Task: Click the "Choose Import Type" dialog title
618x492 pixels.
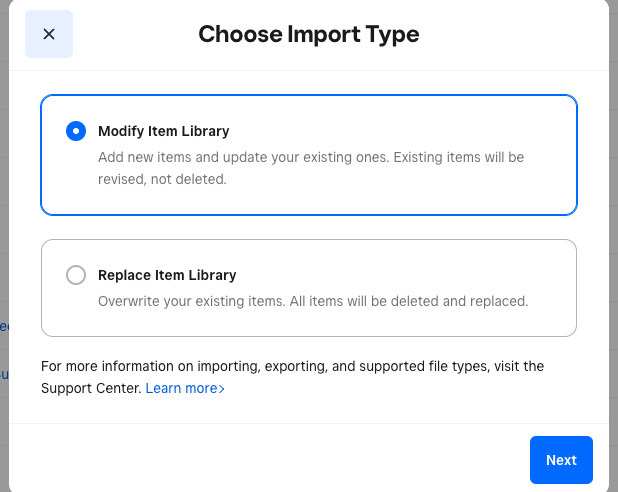Action: click(308, 34)
